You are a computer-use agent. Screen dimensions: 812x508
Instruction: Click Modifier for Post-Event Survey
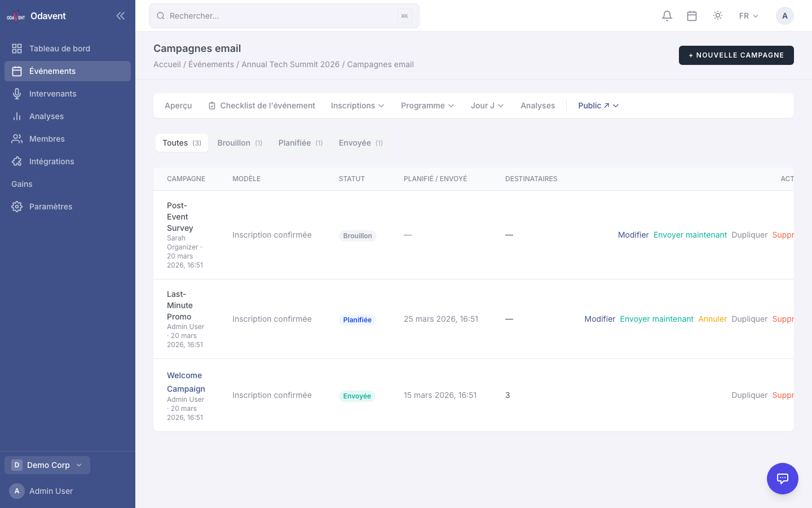point(633,235)
